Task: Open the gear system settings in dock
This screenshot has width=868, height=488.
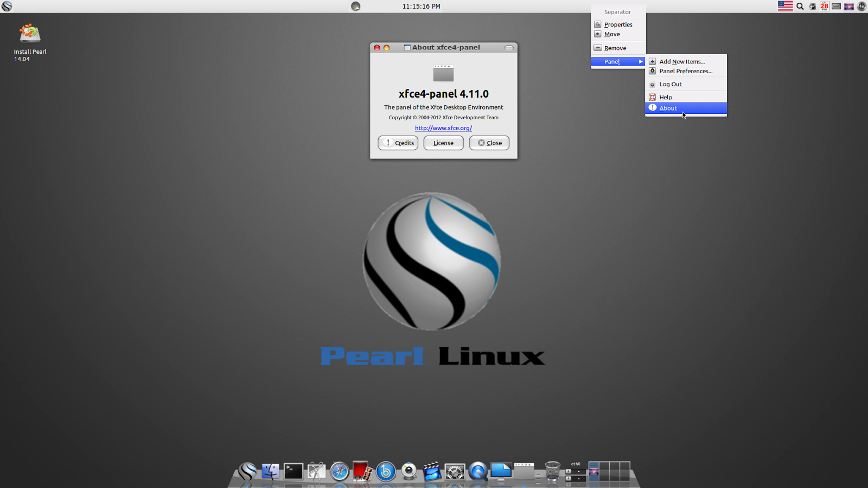Action: pos(455,471)
